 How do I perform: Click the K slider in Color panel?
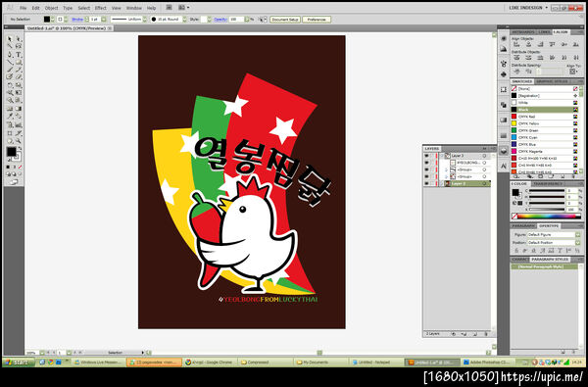coord(547,210)
